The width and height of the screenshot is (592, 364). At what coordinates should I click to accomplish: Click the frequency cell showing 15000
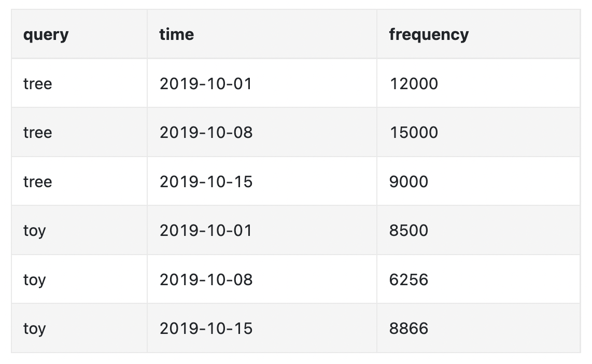[414, 132]
